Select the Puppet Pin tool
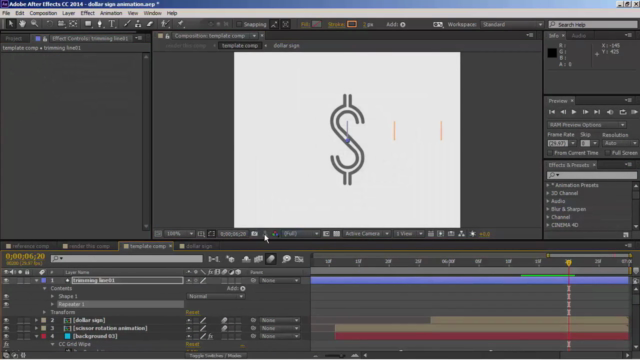This screenshot has height=360, width=640. click(x=181, y=24)
